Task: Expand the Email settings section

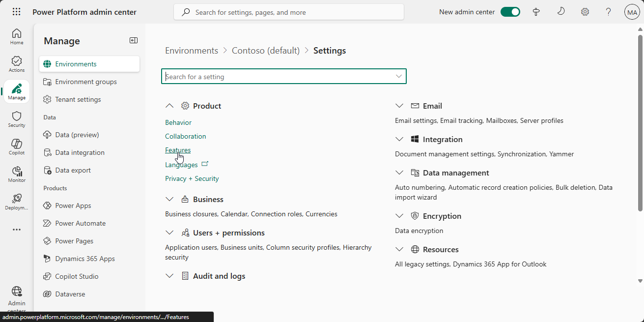Action: (399, 106)
